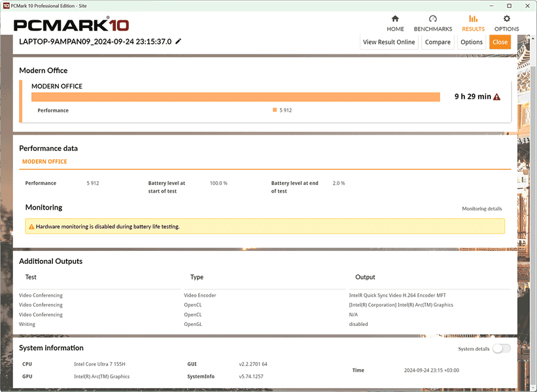This screenshot has width=537, height=392.
Task: Click the Intel(R) Arc(TM) Graphics OpenCL output
Action: [x=401, y=304]
